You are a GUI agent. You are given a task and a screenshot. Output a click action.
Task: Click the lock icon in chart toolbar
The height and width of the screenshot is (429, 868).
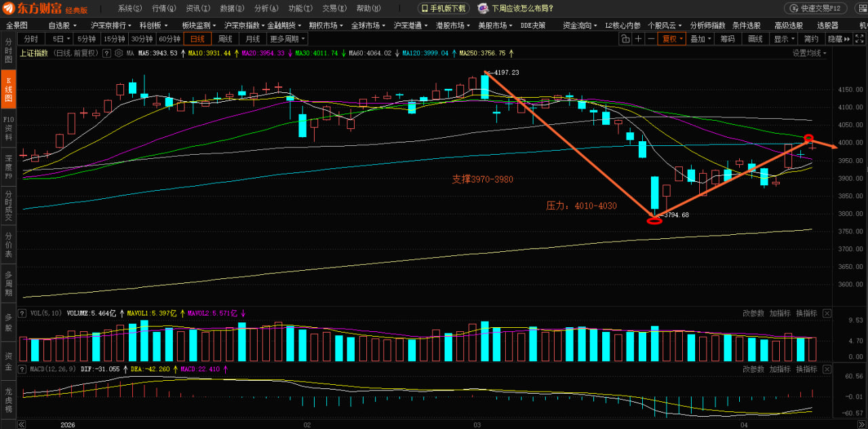coord(625,39)
